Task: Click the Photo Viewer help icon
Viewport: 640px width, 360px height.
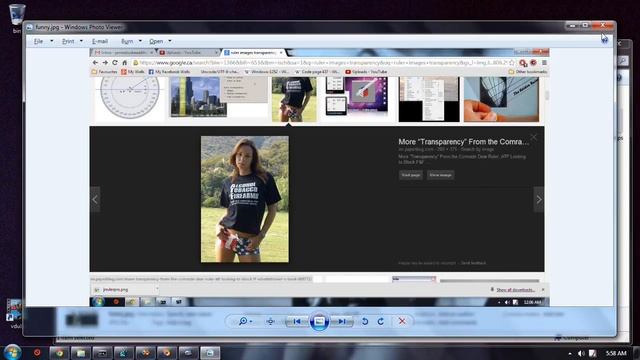Action: [x=604, y=40]
